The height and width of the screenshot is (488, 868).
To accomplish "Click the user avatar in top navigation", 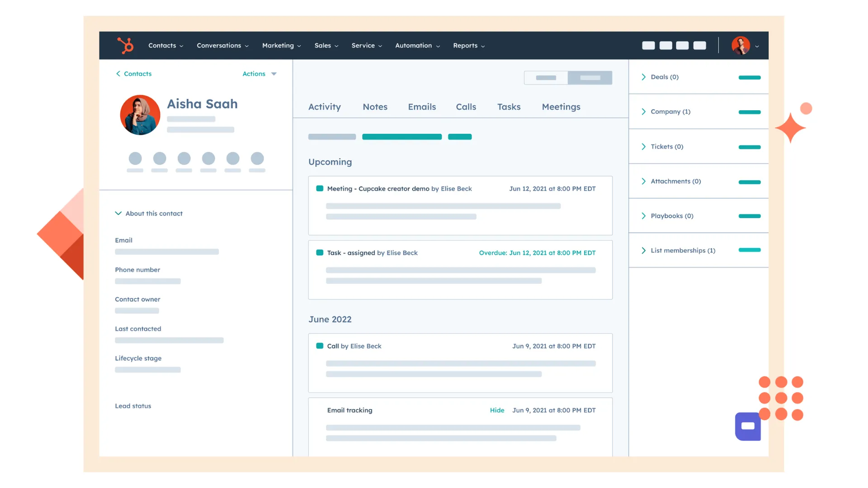I will [x=741, y=46].
